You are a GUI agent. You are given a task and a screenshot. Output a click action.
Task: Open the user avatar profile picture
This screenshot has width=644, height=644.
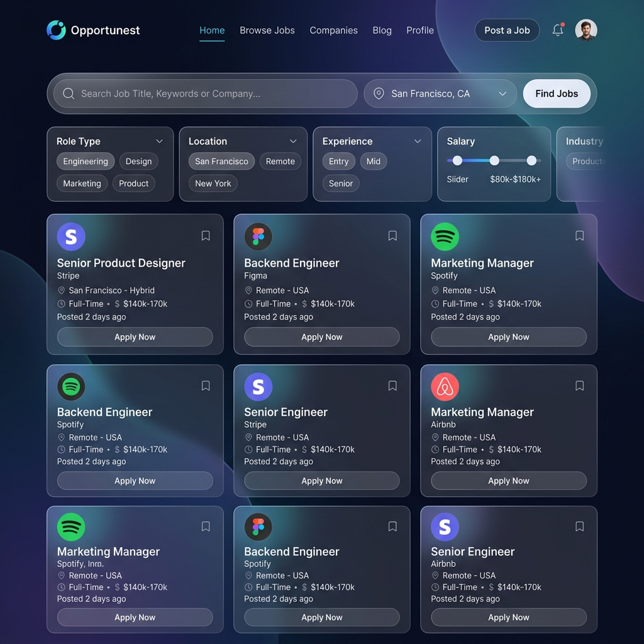[x=586, y=30]
